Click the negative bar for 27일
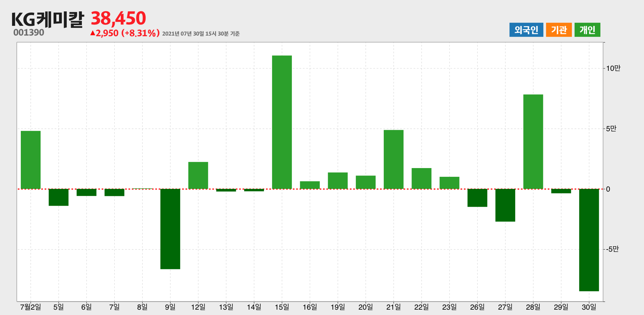644x315 pixels. 505,205
